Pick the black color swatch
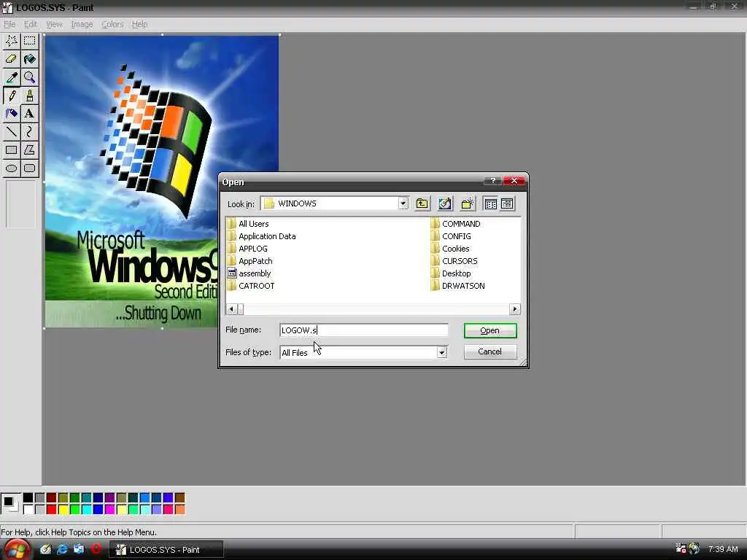 tap(28, 498)
